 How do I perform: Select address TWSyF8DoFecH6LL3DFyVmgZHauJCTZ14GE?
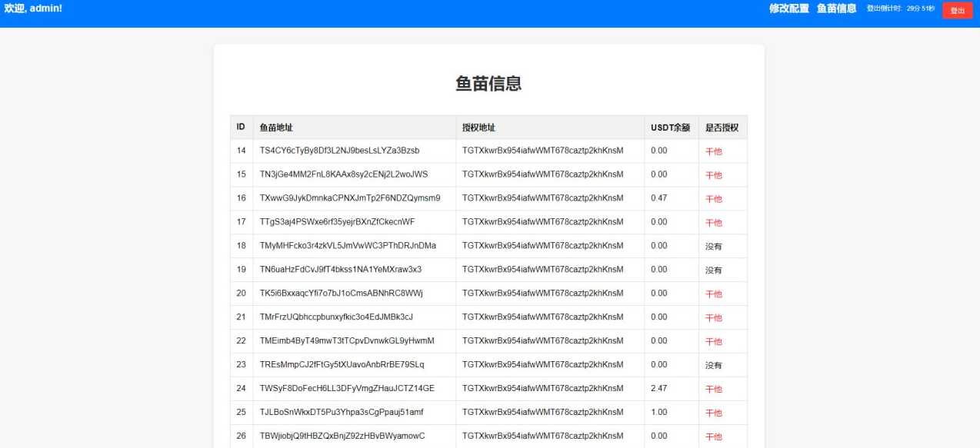tap(347, 389)
